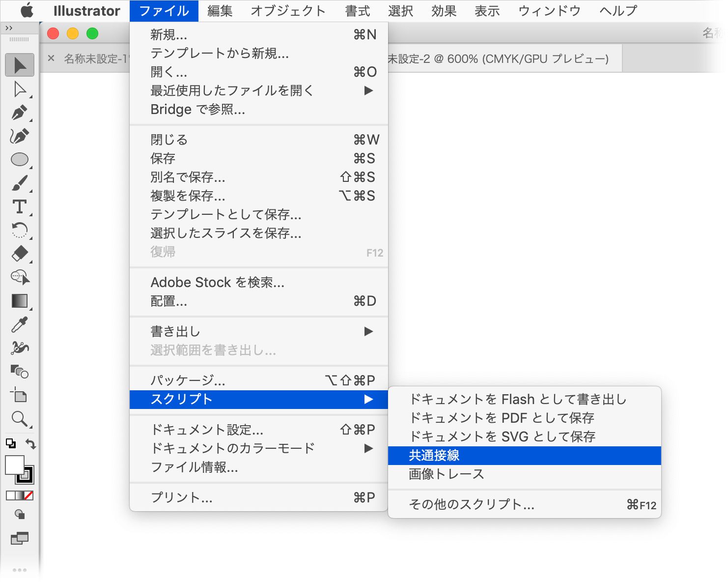Choose プリント... menu item
Viewport: 728px width, 582px height.
pyautogui.click(x=259, y=497)
